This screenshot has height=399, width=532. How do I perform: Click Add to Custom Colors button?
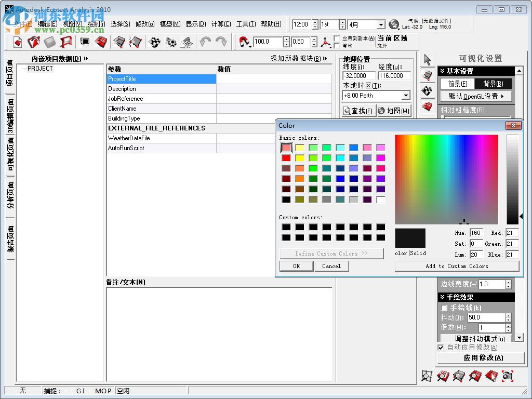click(x=457, y=266)
